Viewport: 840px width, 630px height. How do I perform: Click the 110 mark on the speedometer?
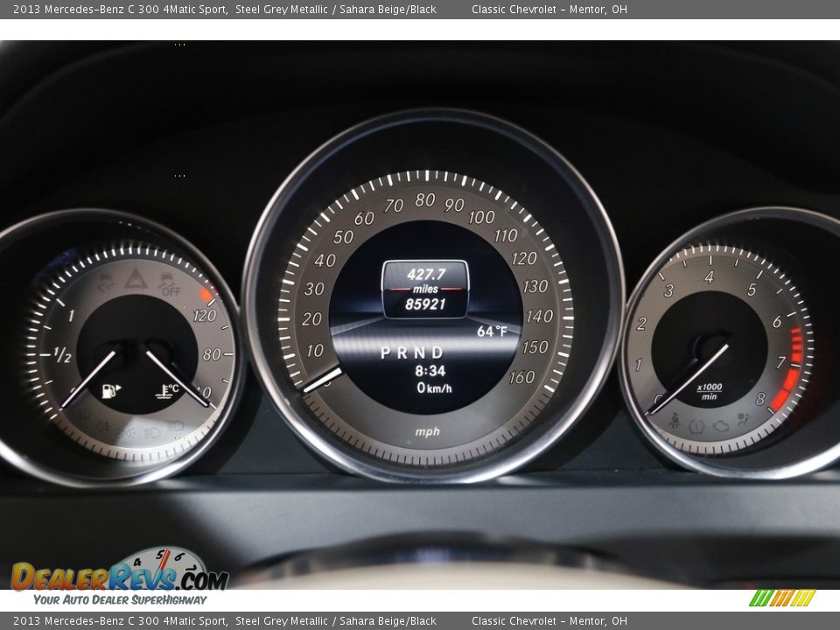coord(505,235)
